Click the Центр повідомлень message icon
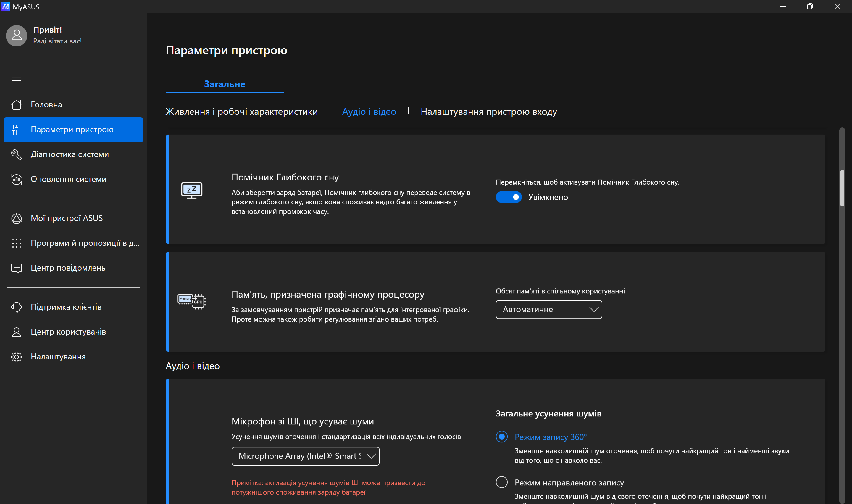 coord(16,268)
